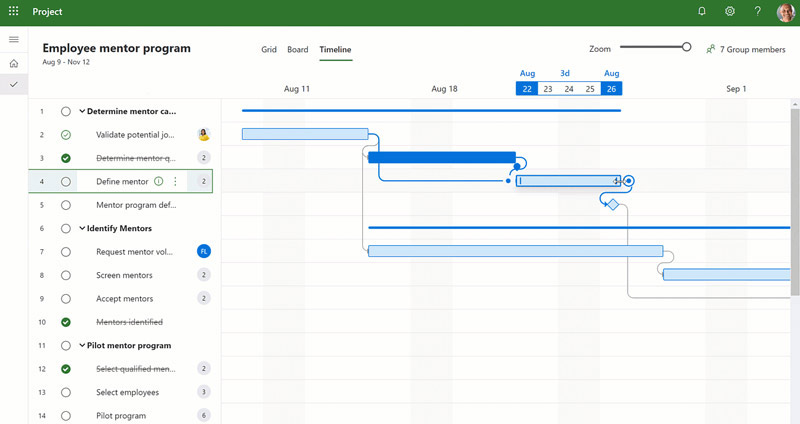Screen dimensions: 800x424
Task: Switch to the Grid tab
Action: click(x=269, y=49)
